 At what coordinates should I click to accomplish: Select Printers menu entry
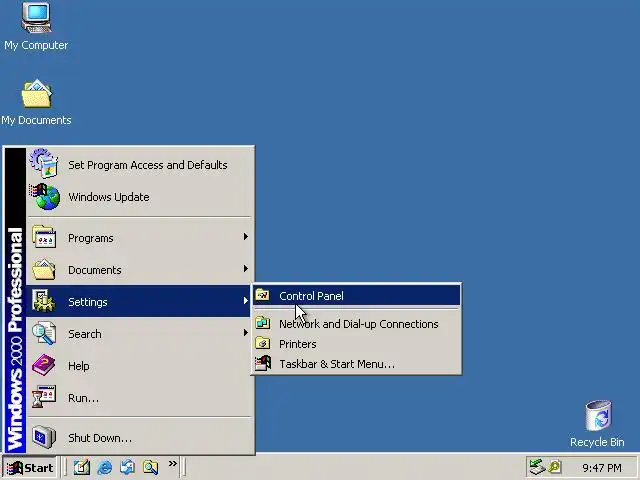(x=357, y=344)
